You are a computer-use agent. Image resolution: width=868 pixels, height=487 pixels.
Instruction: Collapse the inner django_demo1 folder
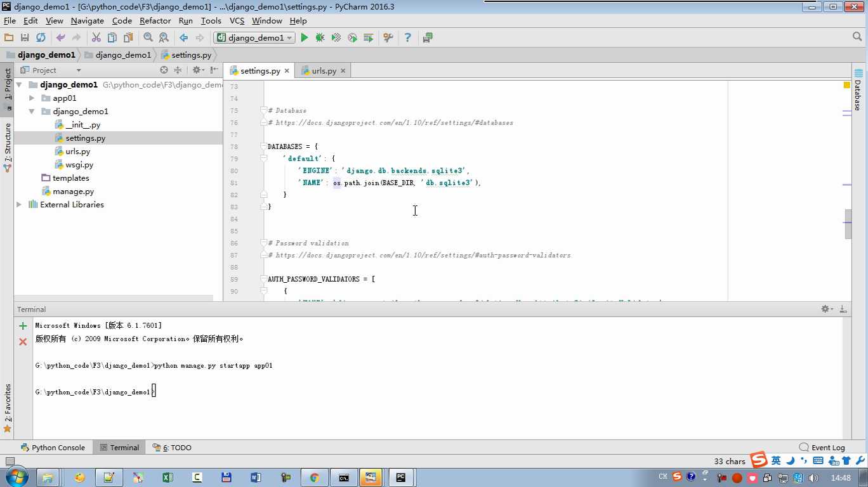32,112
